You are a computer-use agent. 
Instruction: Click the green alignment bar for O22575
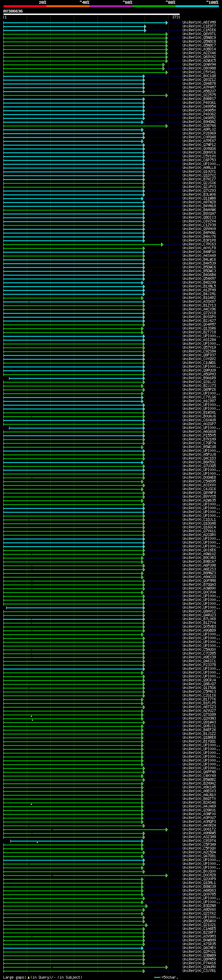(85, 96)
